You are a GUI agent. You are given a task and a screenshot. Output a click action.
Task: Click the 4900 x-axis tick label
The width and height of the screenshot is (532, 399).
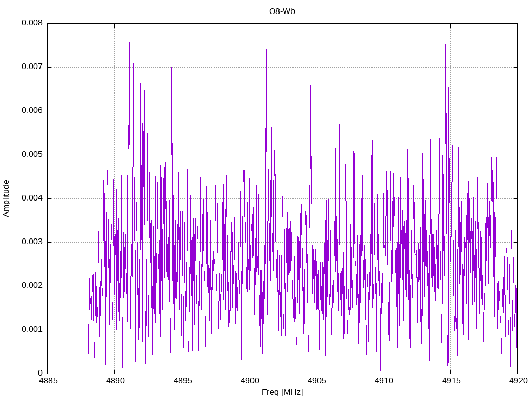249,381
